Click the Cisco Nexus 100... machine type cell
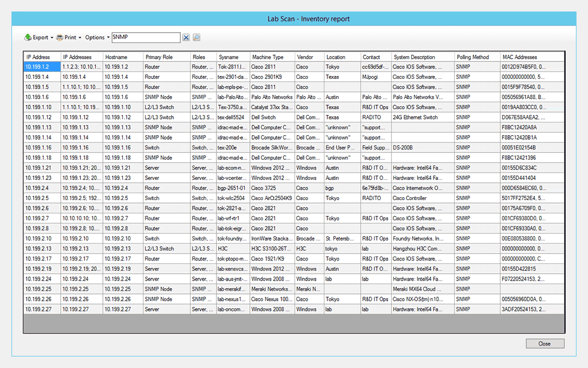 (272, 300)
